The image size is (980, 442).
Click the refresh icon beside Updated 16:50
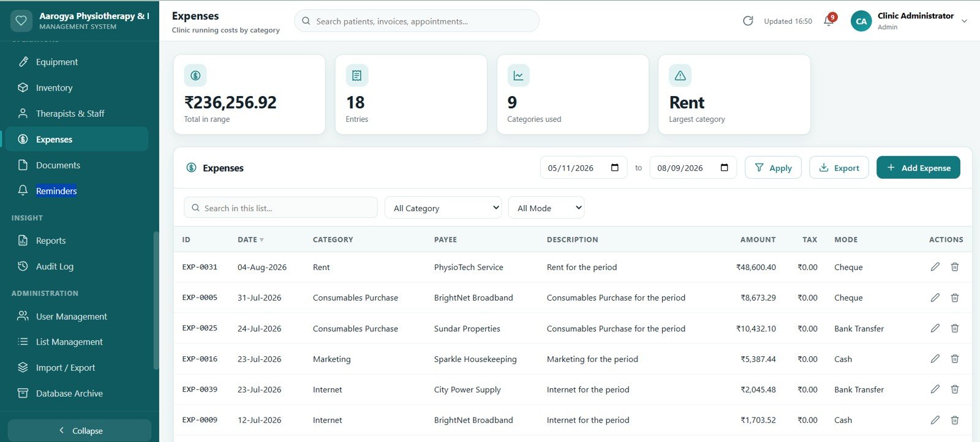point(748,21)
